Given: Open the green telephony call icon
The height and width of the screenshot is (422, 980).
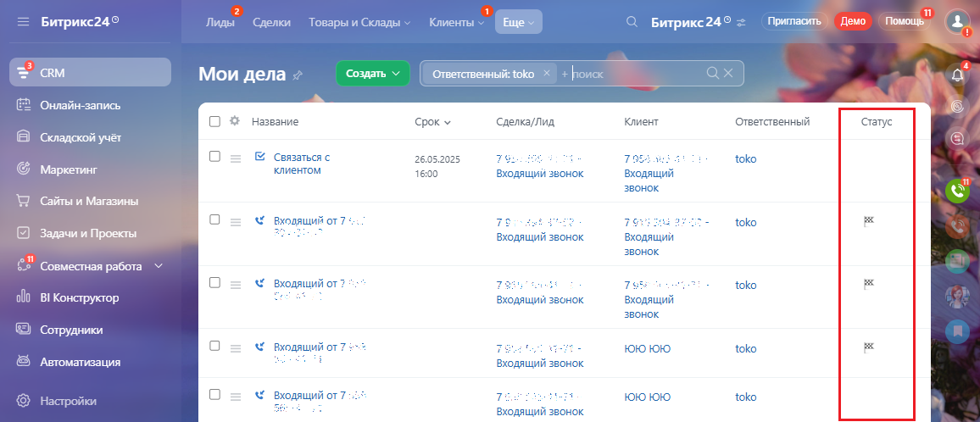Looking at the screenshot, I should pyautogui.click(x=957, y=191).
